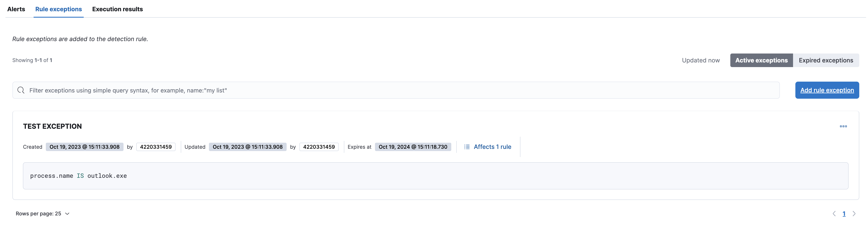The width and height of the screenshot is (868, 228).
Task: Click the Add rule exception button
Action: pos(827,90)
